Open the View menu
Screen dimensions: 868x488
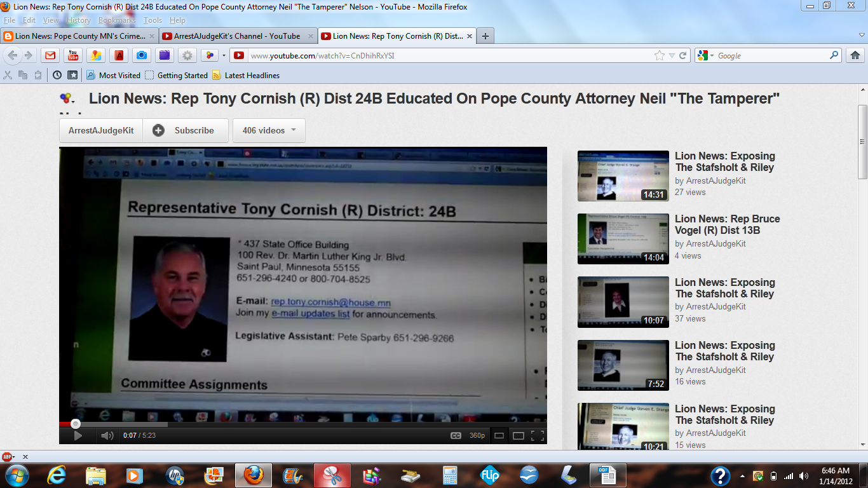[51, 20]
